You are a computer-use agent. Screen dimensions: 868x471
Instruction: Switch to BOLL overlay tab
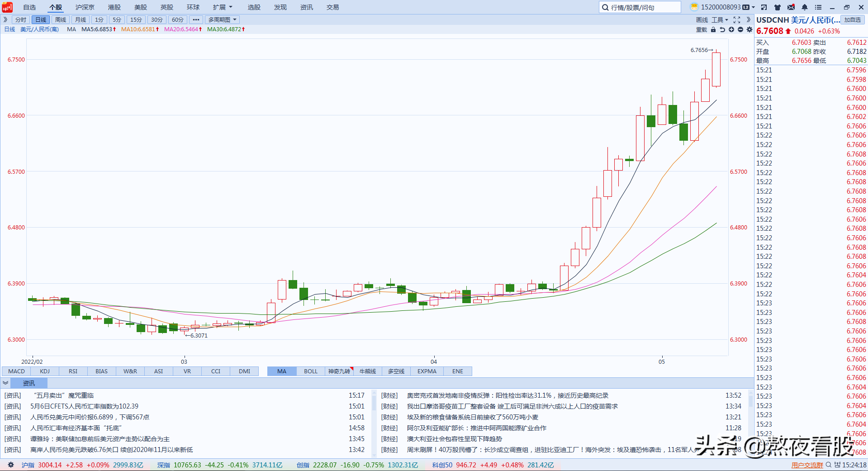[311, 371]
